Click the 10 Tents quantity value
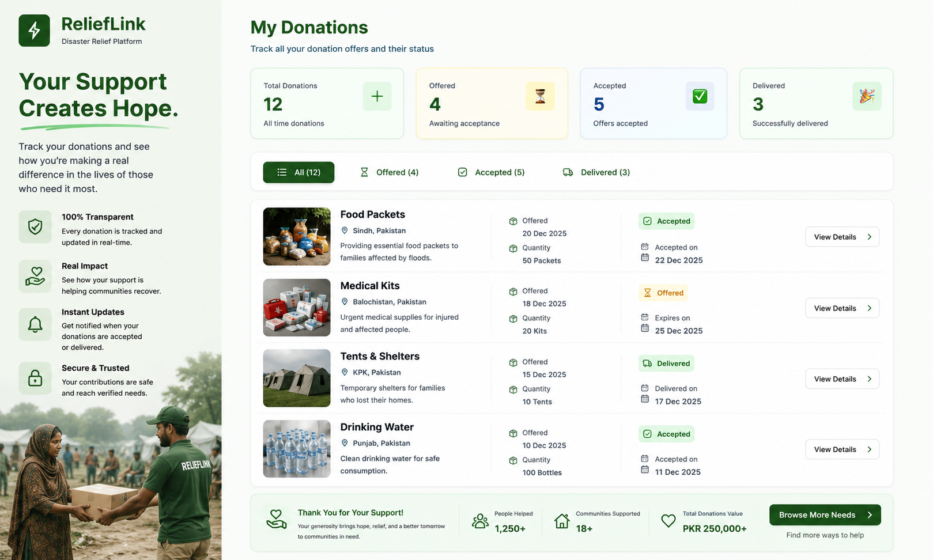Image resolution: width=933 pixels, height=560 pixels. coord(537,402)
